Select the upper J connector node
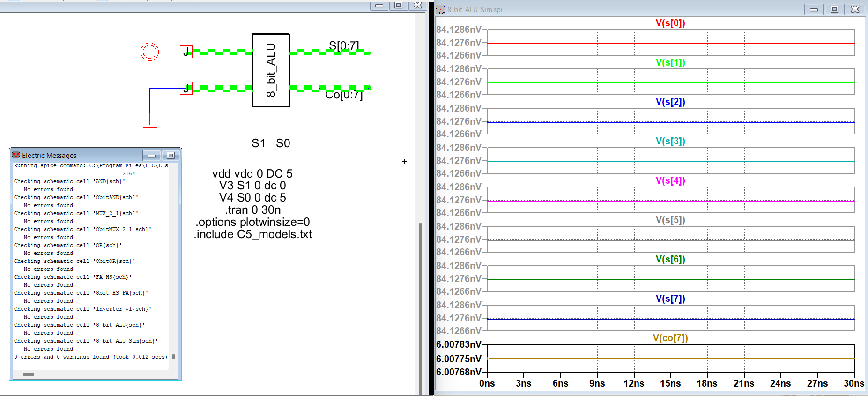This screenshot has height=396, width=868. coord(186,52)
